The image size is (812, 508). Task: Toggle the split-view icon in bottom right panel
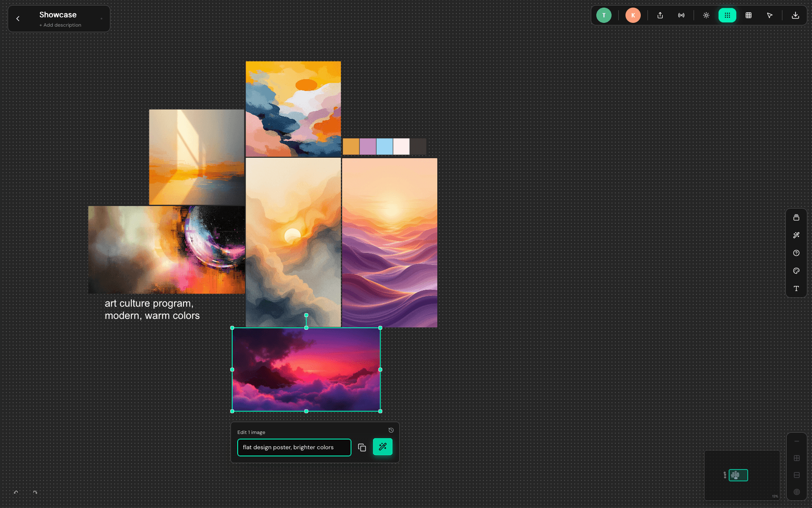(x=797, y=475)
